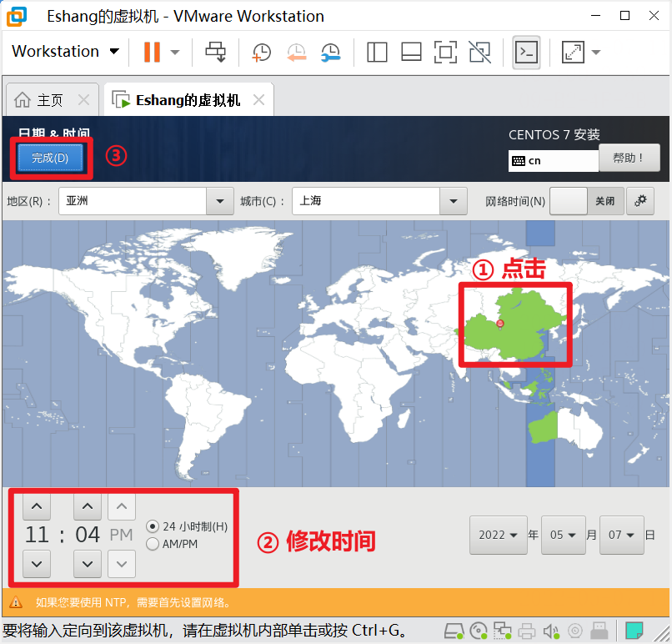Viewport: 672px width, 644px height.
Task: Open the year 2022 dropdown
Action: pos(499,535)
